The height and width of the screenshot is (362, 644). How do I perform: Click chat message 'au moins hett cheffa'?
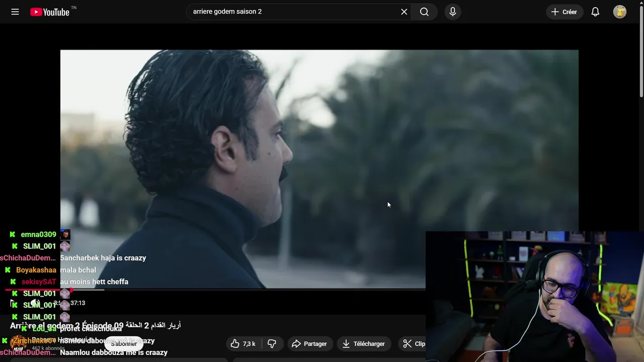[94, 282]
